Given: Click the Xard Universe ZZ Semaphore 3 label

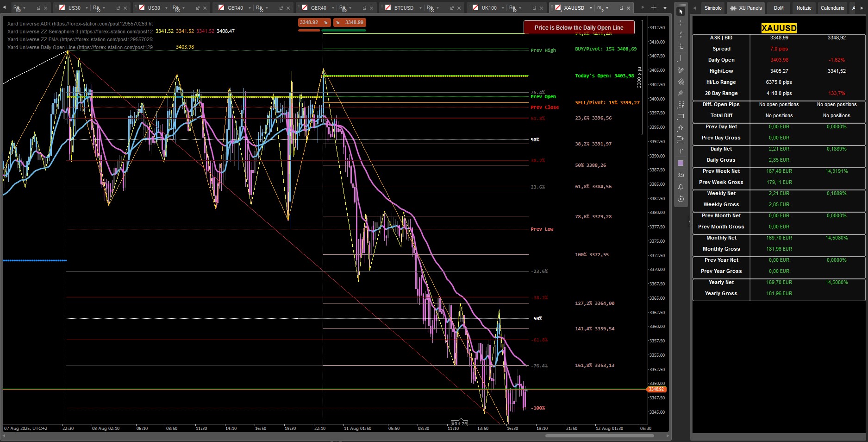Looking at the screenshot, I should [x=80, y=32].
